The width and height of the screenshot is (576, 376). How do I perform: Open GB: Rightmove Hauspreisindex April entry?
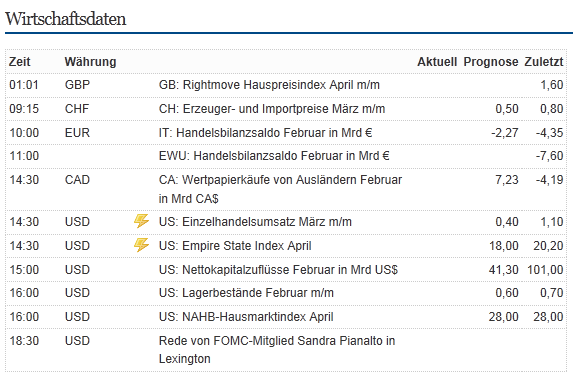tap(269, 85)
